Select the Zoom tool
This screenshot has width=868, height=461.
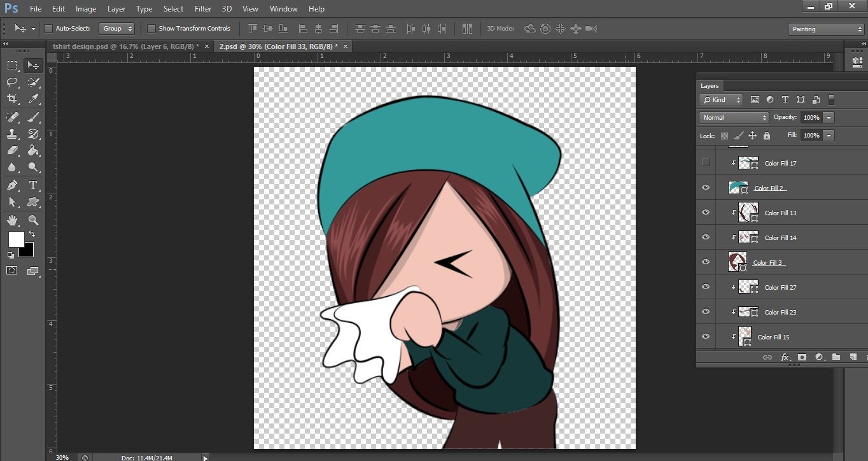click(x=33, y=220)
